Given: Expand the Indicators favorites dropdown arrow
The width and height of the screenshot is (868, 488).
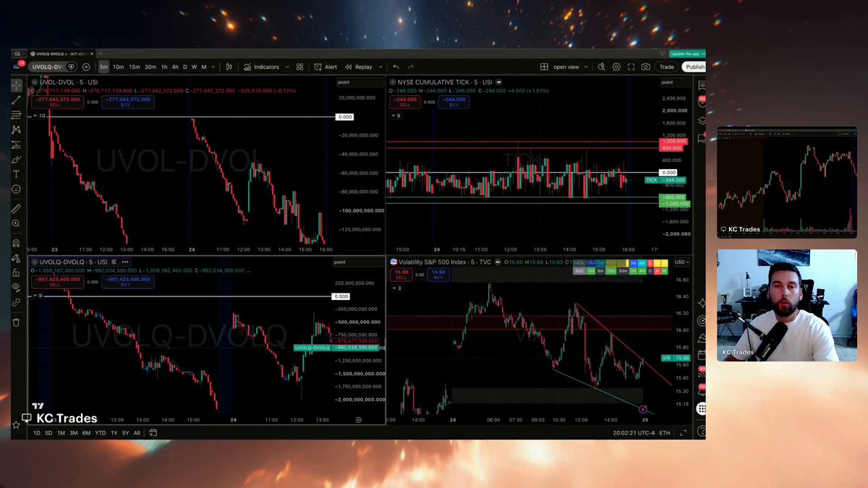Looking at the screenshot, I should (x=287, y=67).
